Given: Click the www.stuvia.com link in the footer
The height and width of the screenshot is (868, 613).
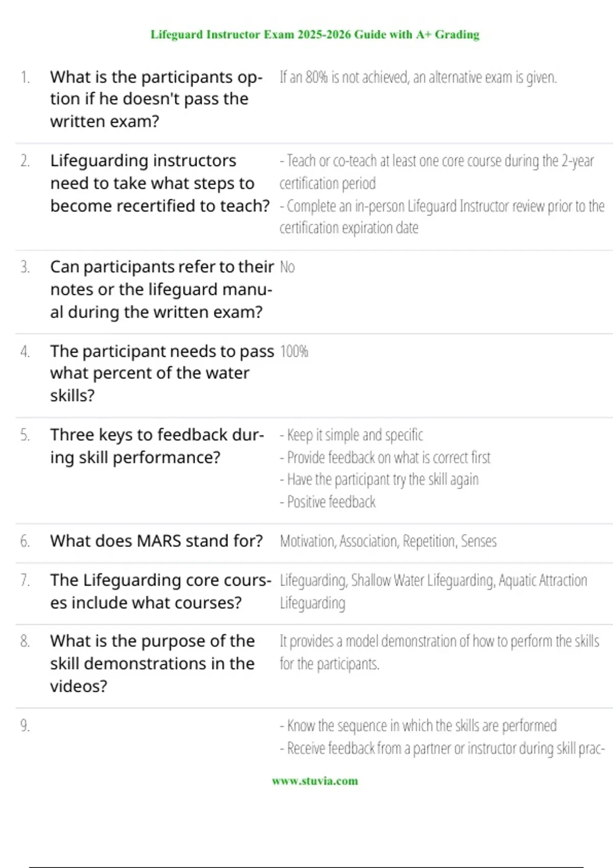Looking at the screenshot, I should tap(315, 781).
